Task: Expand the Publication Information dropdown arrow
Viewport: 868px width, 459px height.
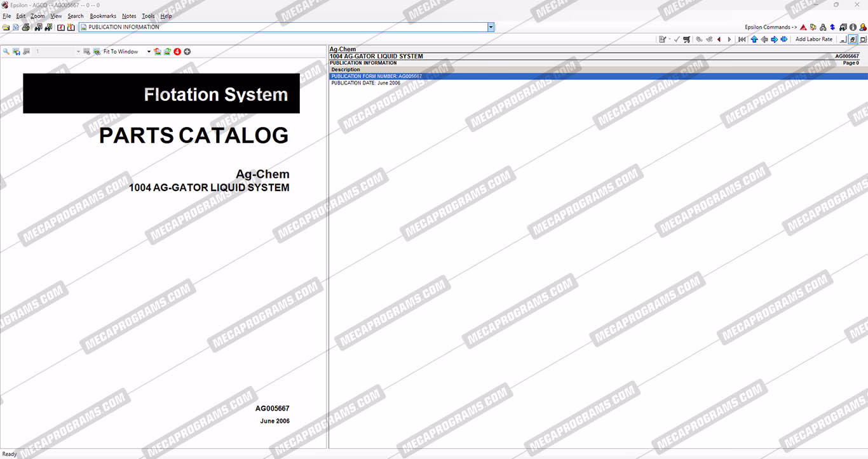Action: [x=491, y=27]
